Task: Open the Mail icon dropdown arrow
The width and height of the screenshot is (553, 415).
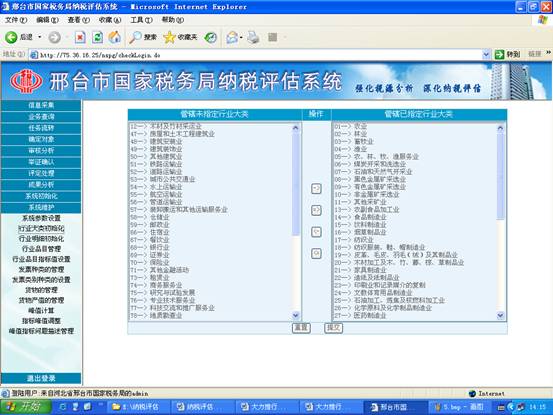Action: point(241,37)
